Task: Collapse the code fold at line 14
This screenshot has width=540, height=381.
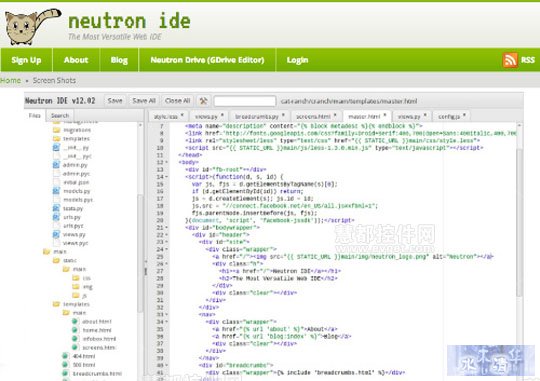Action: (167, 177)
